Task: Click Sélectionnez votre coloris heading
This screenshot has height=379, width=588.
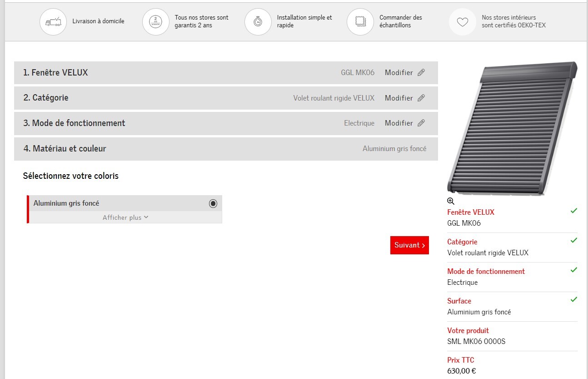Action: [x=70, y=176]
